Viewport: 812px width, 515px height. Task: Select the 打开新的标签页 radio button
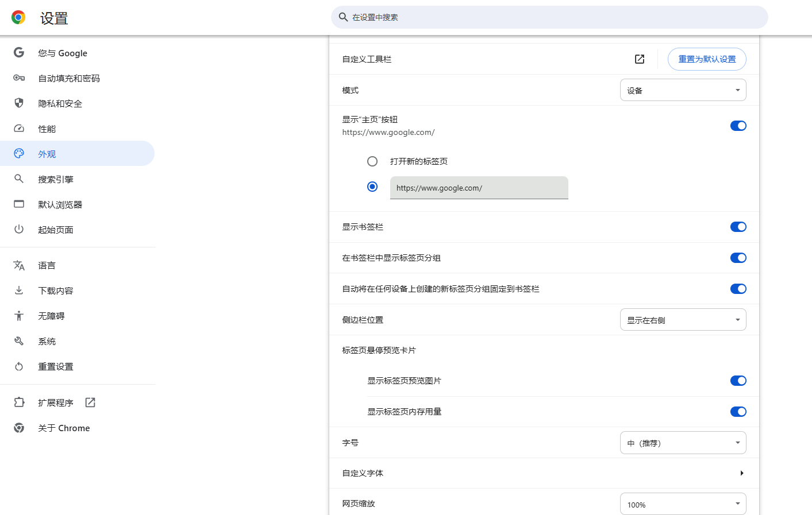[x=372, y=161]
